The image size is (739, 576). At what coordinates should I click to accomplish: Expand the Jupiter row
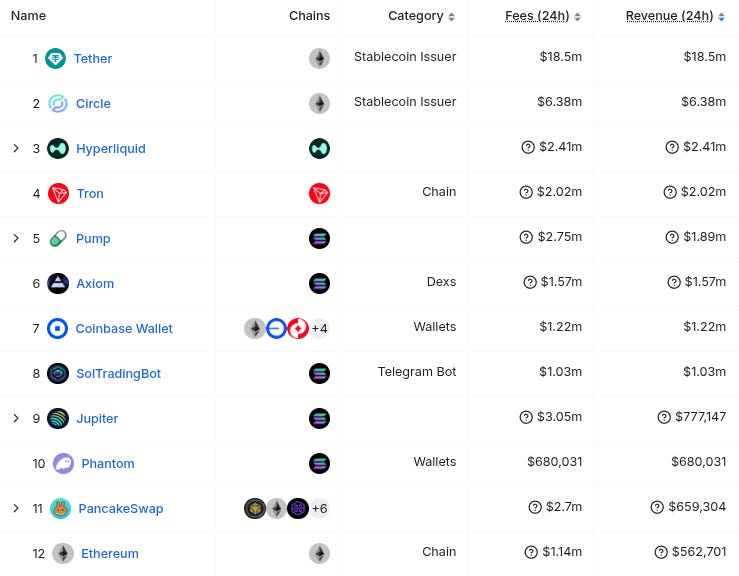pos(16,419)
